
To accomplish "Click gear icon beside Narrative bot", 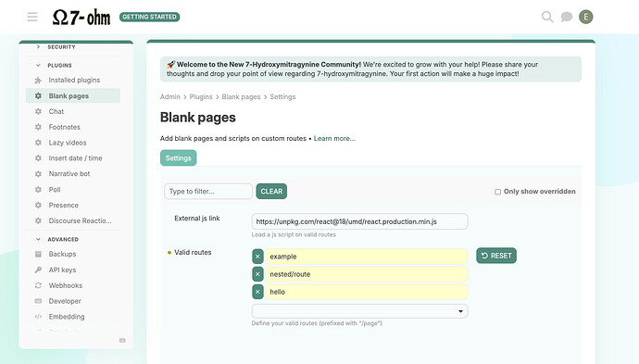I will 38,173.
